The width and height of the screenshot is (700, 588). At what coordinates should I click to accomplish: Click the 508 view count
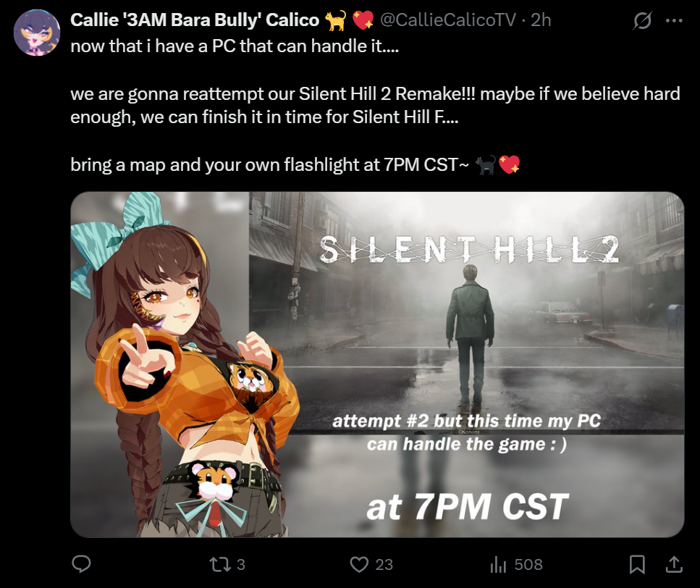(528, 565)
